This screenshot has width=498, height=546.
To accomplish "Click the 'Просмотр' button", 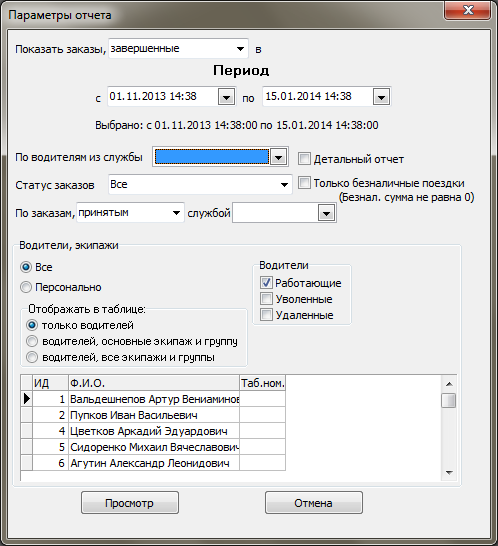I will coord(130,503).
